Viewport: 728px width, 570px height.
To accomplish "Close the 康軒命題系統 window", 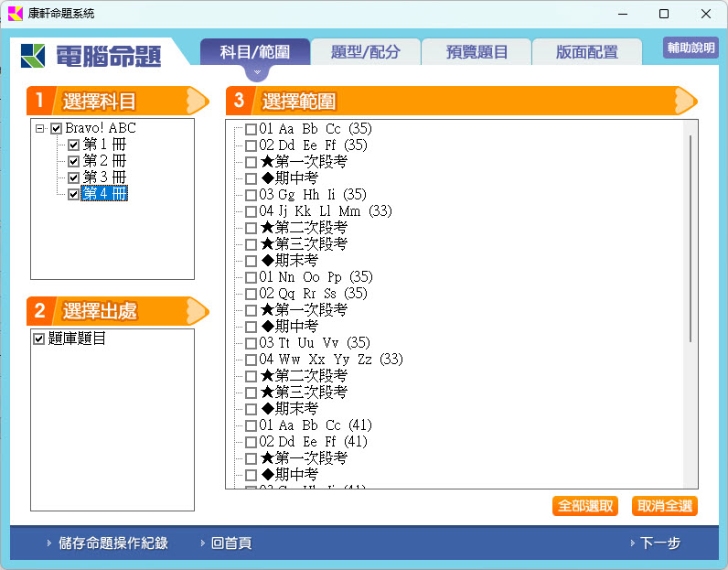I will coord(706,14).
